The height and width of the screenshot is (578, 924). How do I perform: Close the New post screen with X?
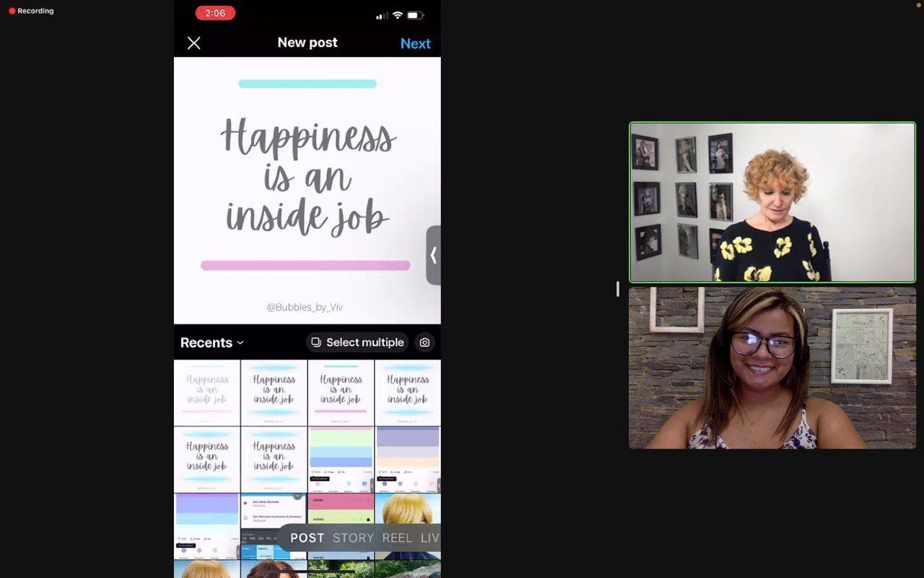click(x=193, y=43)
